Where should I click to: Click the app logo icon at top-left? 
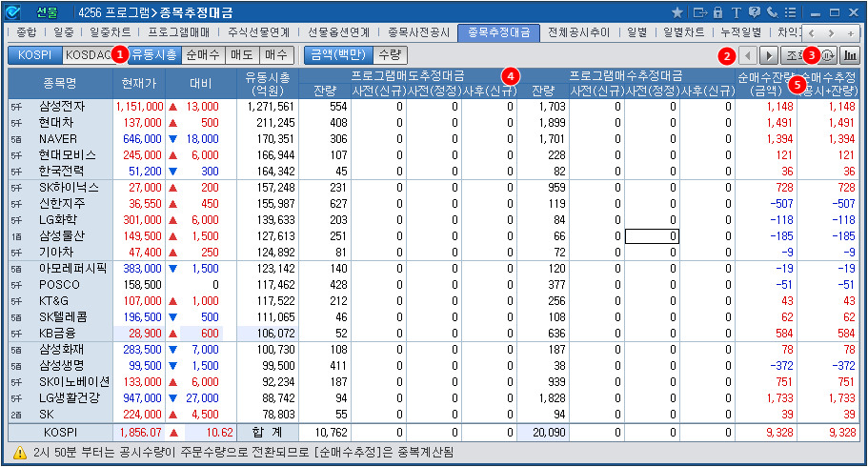tap(12, 12)
